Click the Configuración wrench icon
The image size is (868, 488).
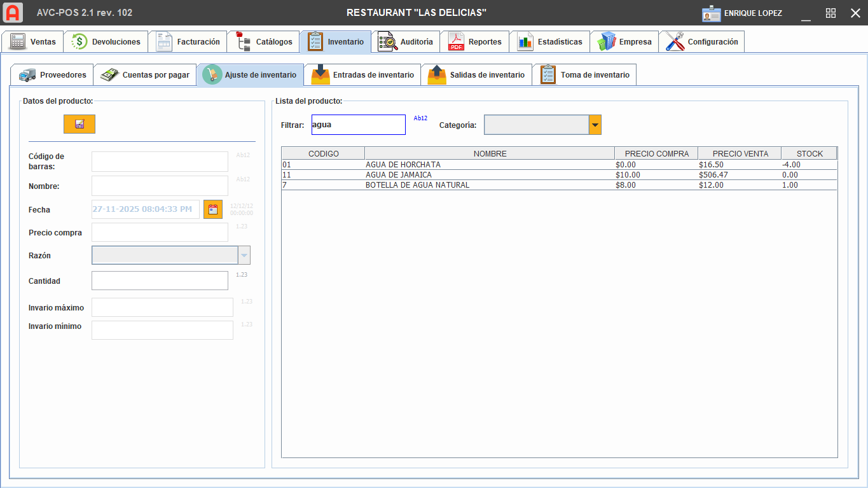pos(672,41)
